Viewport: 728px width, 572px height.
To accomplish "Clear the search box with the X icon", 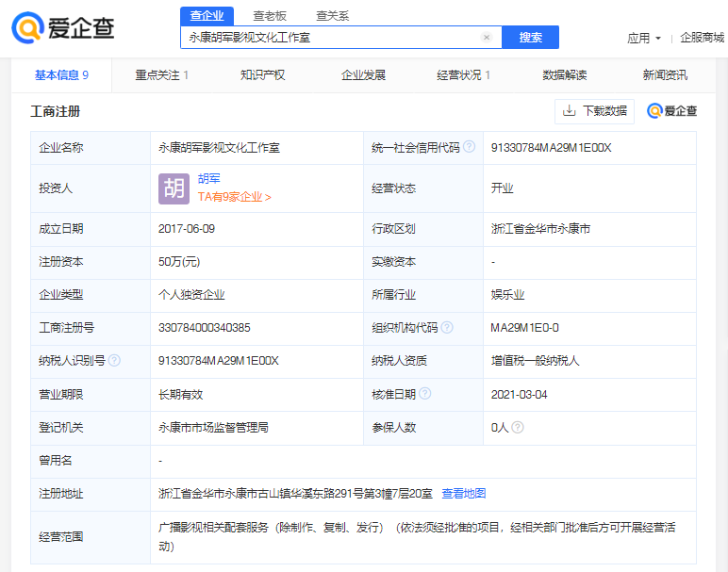I will click(x=487, y=38).
